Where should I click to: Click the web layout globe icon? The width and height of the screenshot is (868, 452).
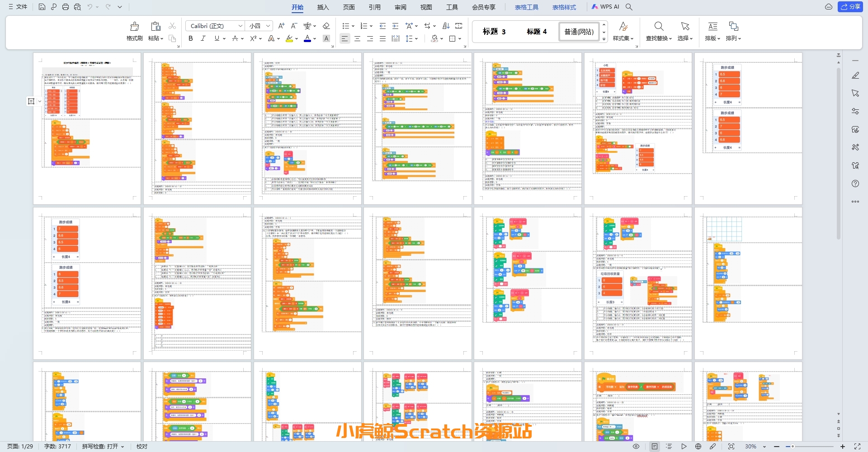(x=698, y=447)
